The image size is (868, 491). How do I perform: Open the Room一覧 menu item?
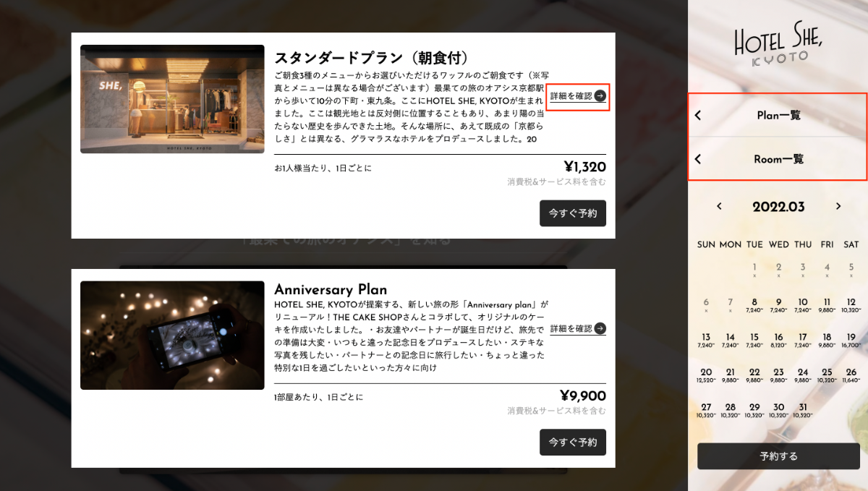778,159
